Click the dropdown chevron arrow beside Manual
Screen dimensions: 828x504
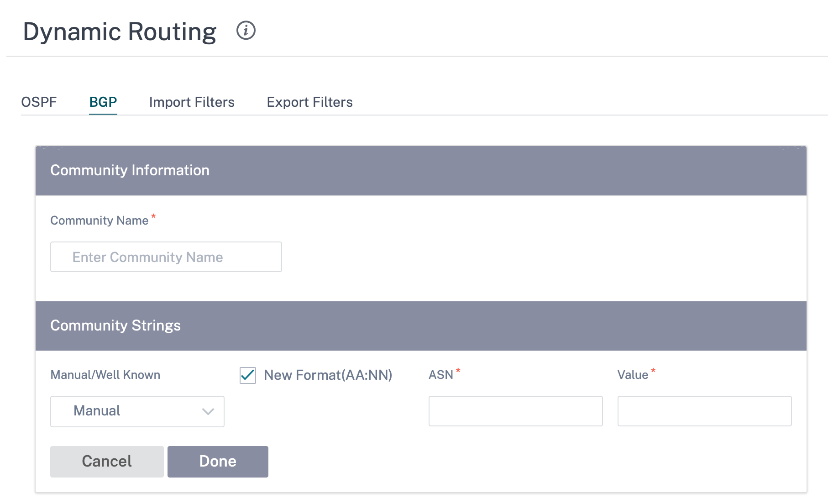tap(208, 411)
